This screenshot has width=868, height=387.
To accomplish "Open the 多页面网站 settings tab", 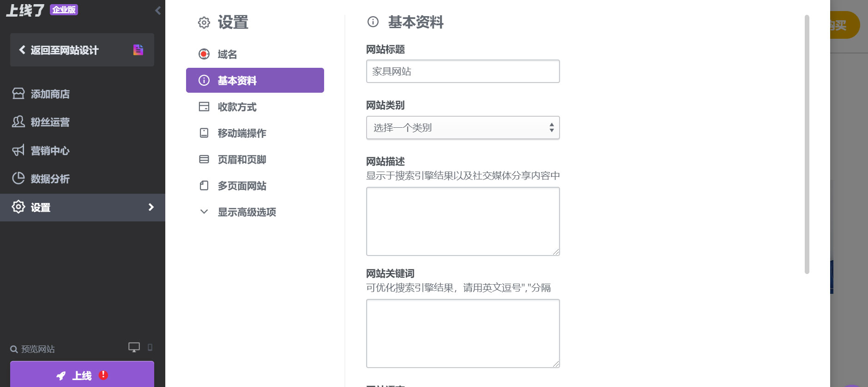I will point(255,186).
